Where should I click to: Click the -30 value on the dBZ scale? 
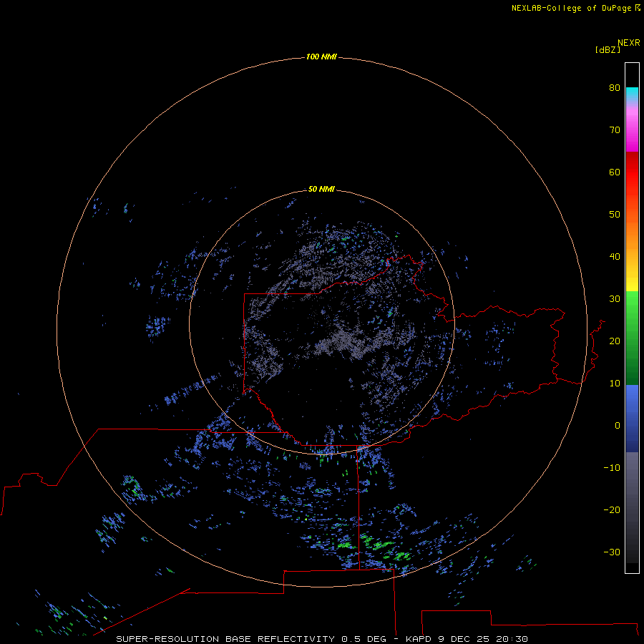point(612,552)
